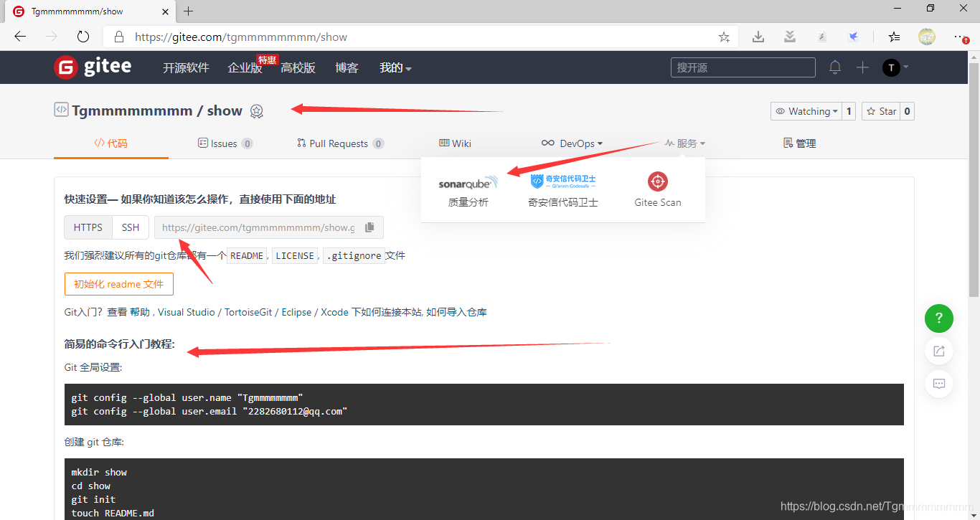Open the notifications bell icon

pyautogui.click(x=835, y=67)
